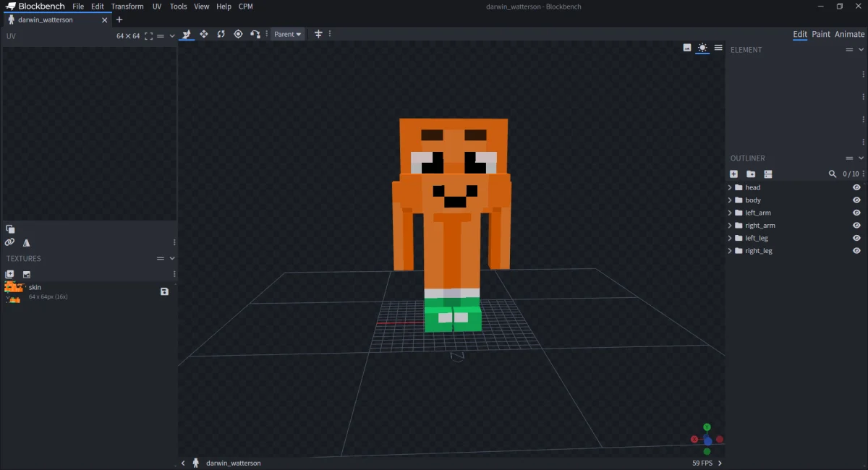The width and height of the screenshot is (868, 470).
Task: Open the Transform menu
Action: pos(127,7)
